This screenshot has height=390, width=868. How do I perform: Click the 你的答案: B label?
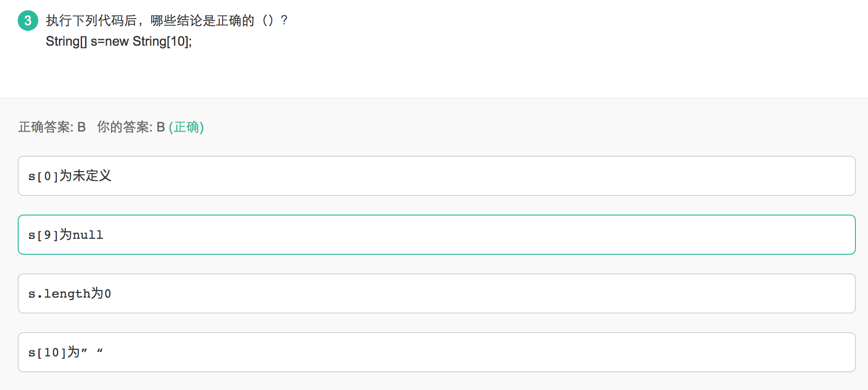(131, 127)
